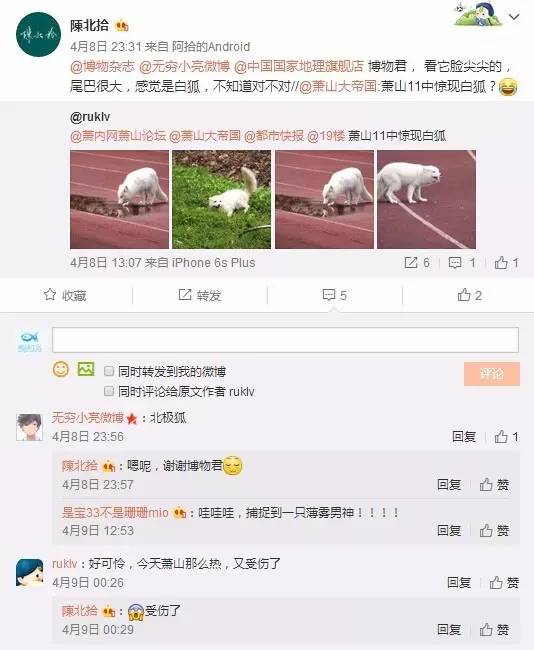Open comments of quoted ruklv post
The height and width of the screenshot is (650, 534).
pyautogui.click(x=462, y=262)
